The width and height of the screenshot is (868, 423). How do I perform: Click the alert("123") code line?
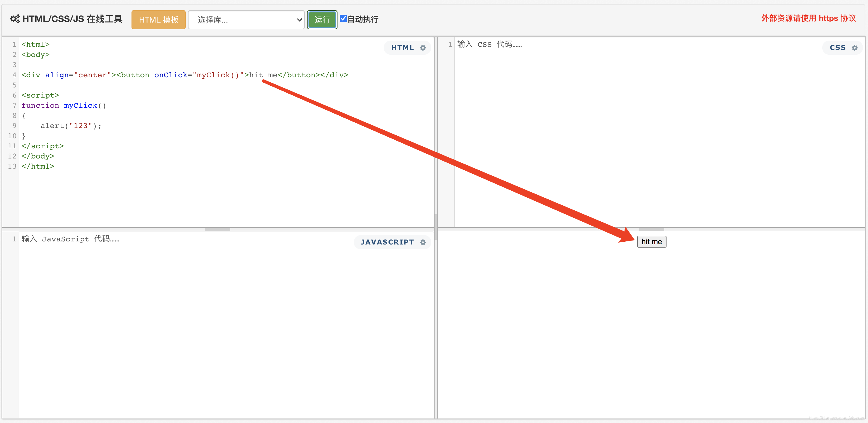71,126
